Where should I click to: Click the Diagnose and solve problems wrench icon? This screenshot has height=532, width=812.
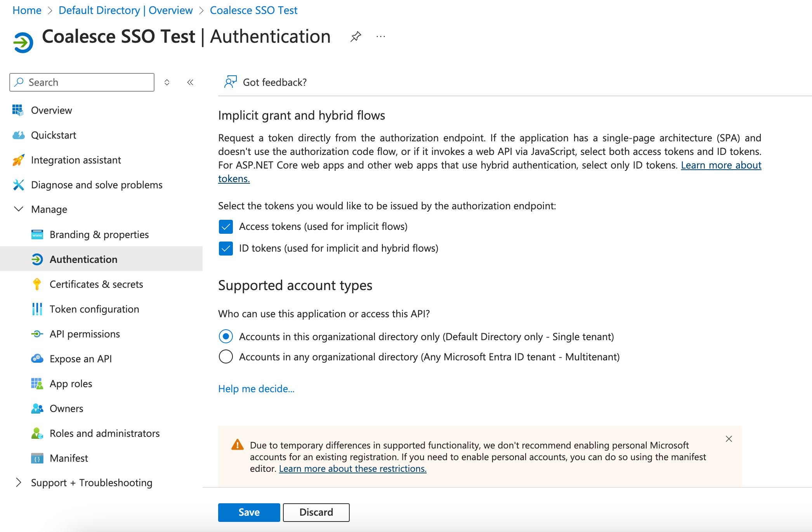pyautogui.click(x=18, y=185)
